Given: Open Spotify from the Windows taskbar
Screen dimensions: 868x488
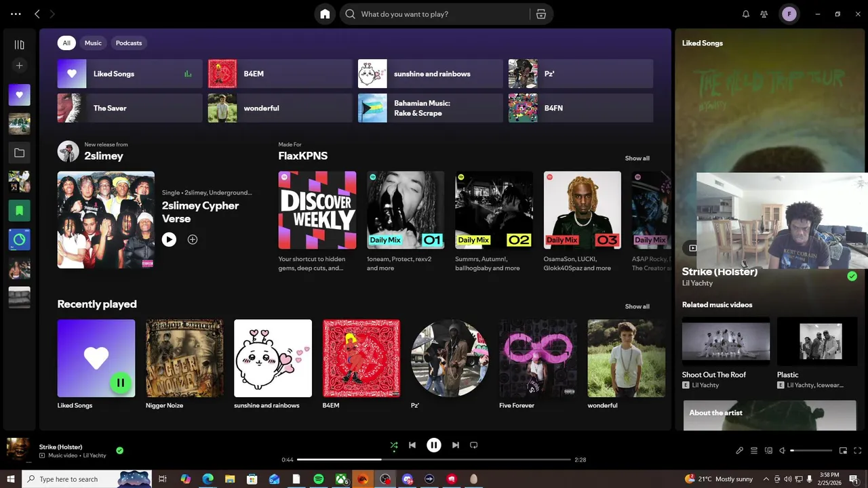Looking at the screenshot, I should pos(319,479).
